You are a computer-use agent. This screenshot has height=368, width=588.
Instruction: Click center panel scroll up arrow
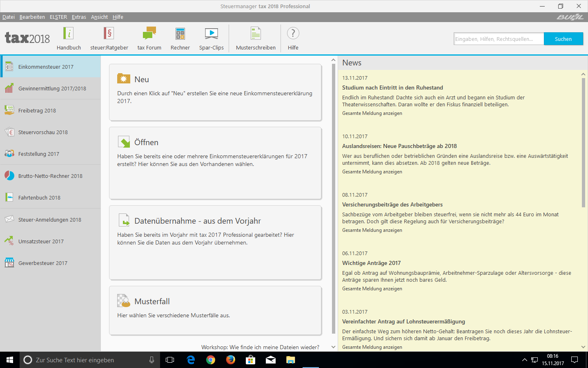(x=334, y=60)
